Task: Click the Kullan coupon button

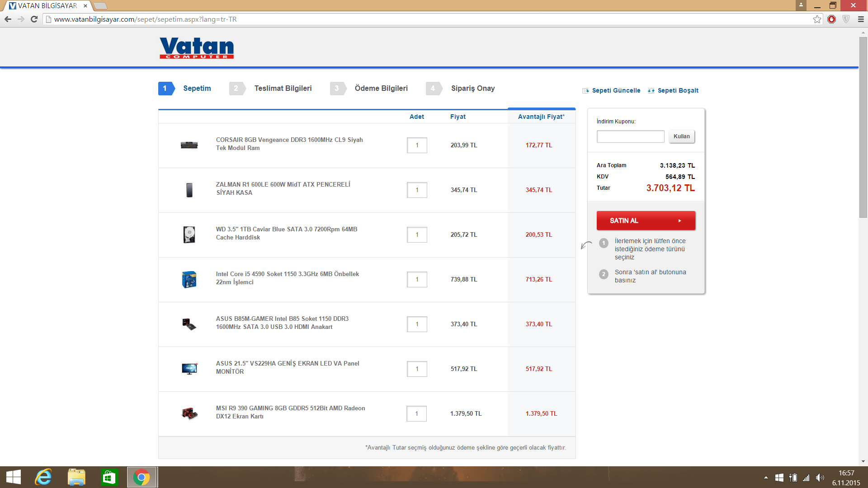Action: (681, 136)
